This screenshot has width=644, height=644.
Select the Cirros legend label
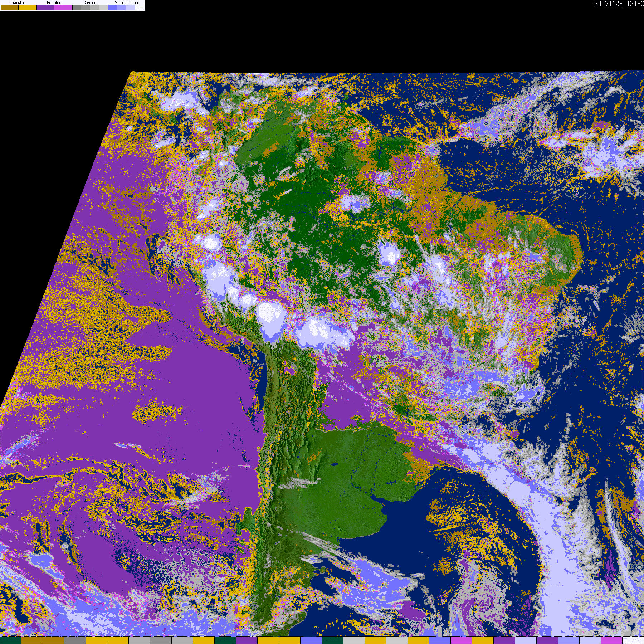90,3
